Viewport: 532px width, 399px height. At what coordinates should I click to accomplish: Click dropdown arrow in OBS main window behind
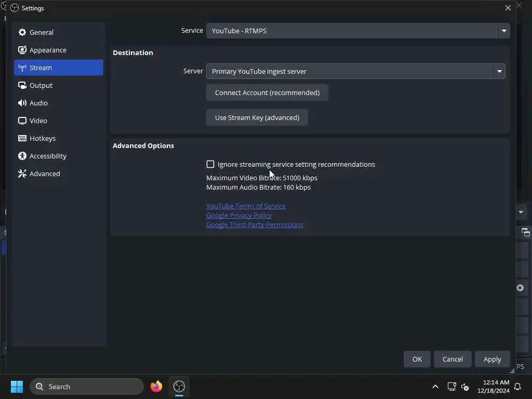pos(521,212)
